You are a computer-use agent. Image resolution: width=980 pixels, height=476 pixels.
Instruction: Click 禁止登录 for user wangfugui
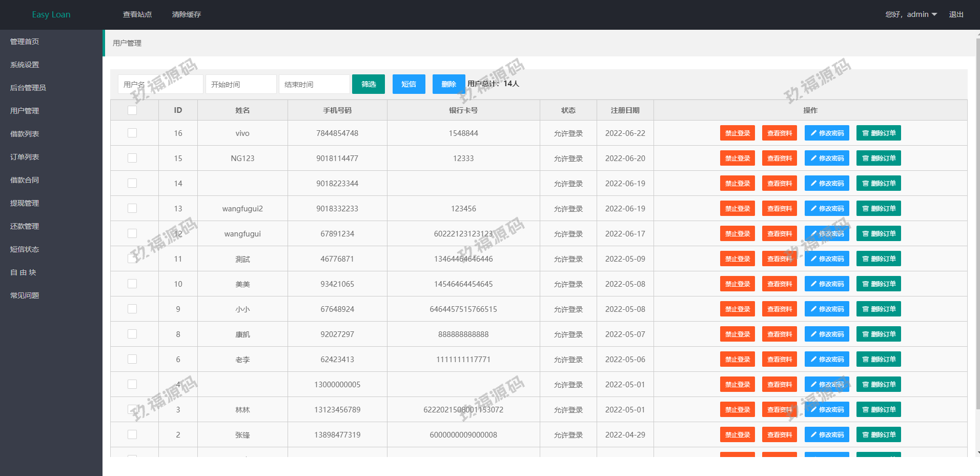737,234
